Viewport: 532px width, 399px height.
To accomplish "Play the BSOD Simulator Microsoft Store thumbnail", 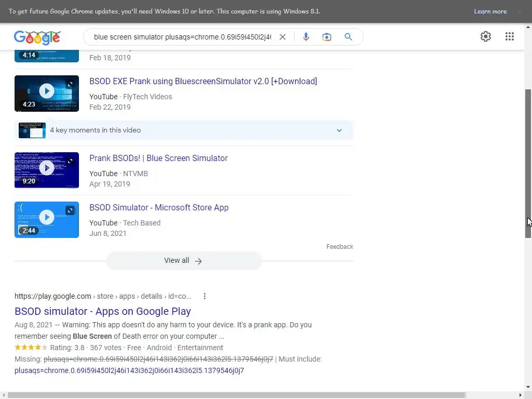I will [46, 220].
